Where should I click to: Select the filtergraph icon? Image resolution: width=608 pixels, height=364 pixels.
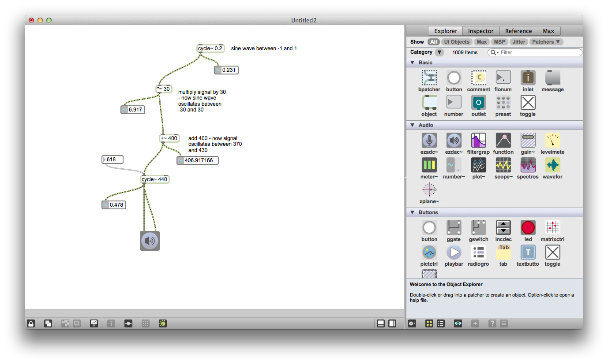[x=479, y=140]
